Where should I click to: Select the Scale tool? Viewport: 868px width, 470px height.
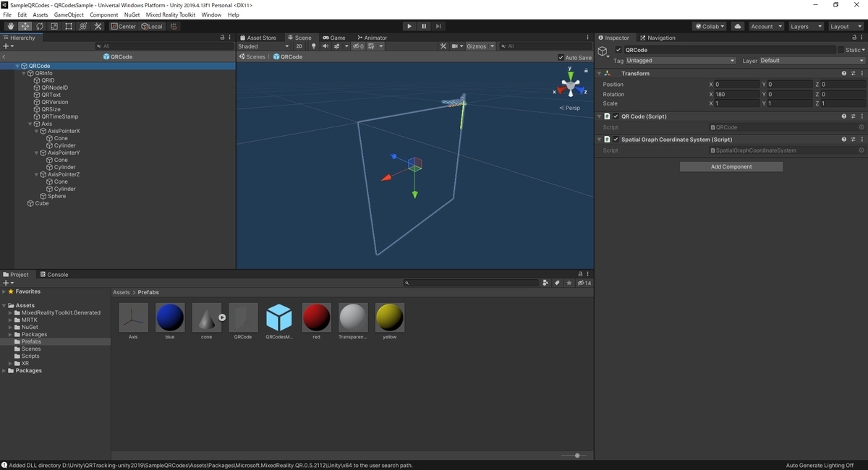pyautogui.click(x=54, y=26)
